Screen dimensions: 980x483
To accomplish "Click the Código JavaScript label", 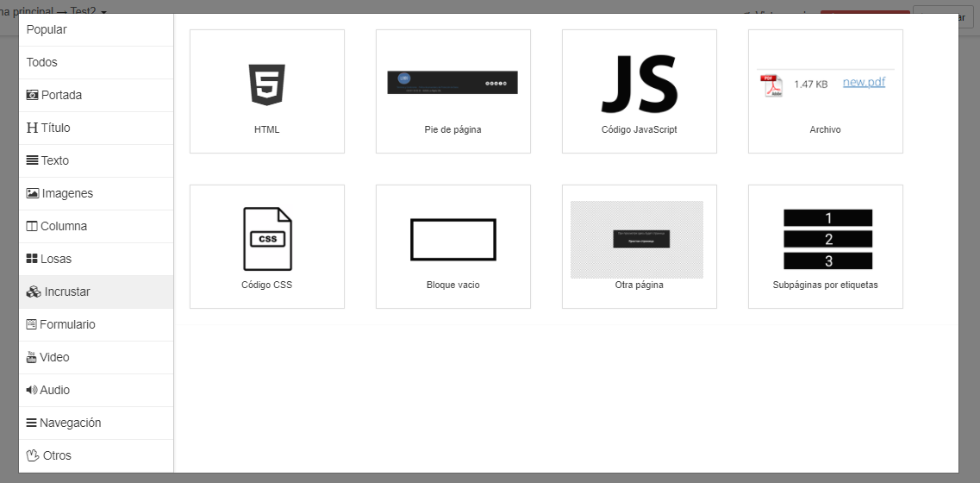I will point(640,130).
